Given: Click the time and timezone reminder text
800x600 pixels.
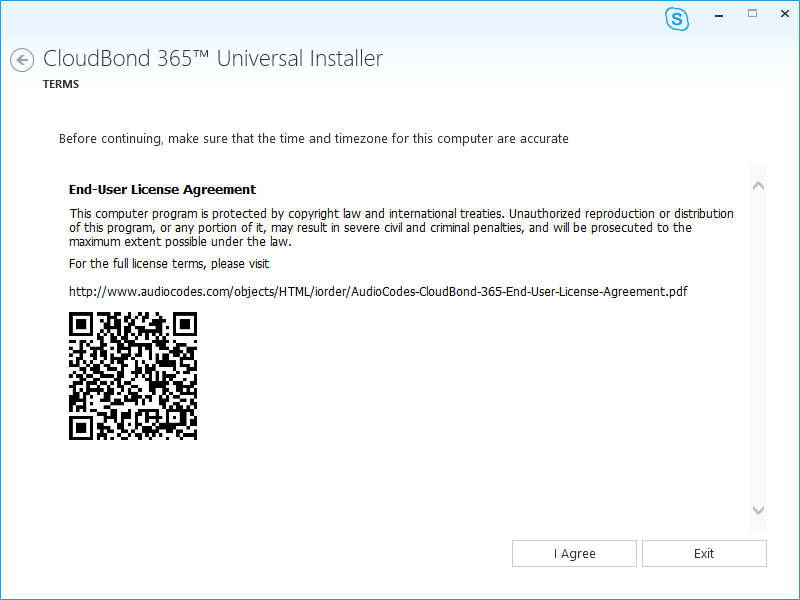Looking at the screenshot, I should tap(314, 139).
